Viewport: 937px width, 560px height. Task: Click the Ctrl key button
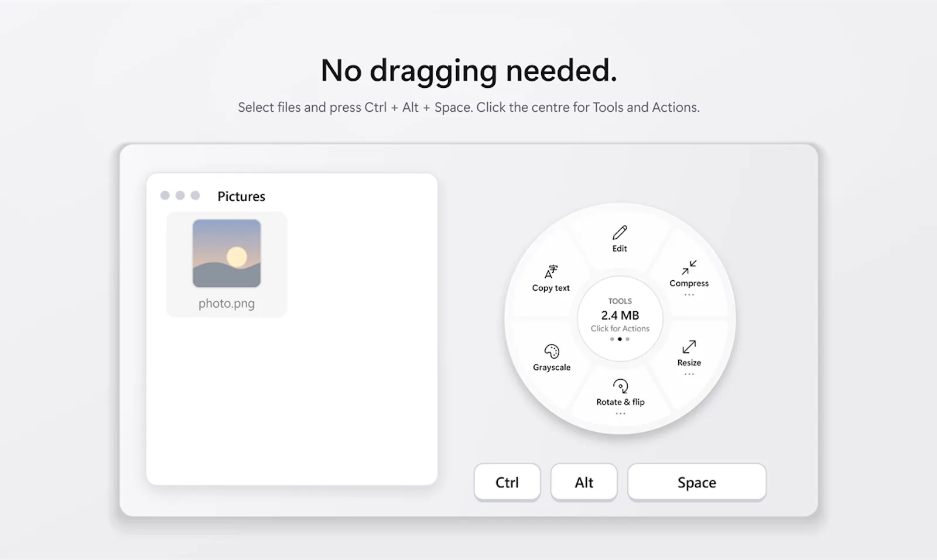507,482
